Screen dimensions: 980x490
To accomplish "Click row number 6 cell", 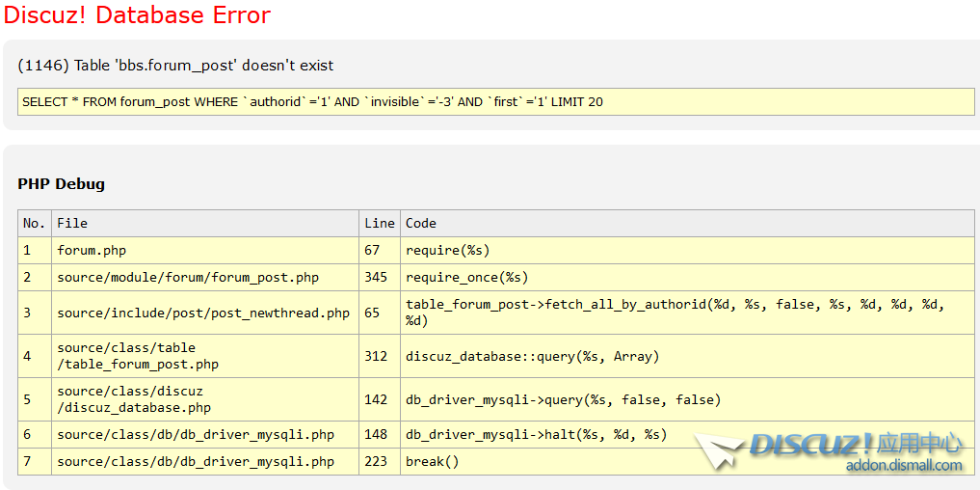I will (x=35, y=434).
